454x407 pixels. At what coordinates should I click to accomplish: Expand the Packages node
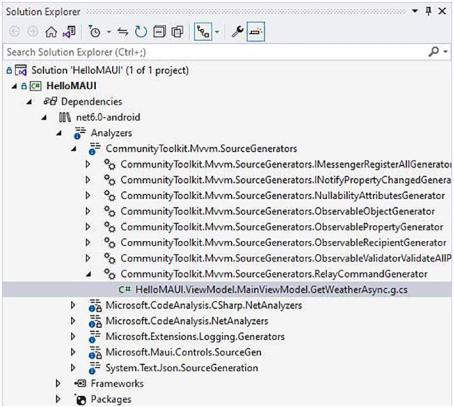coord(58,399)
